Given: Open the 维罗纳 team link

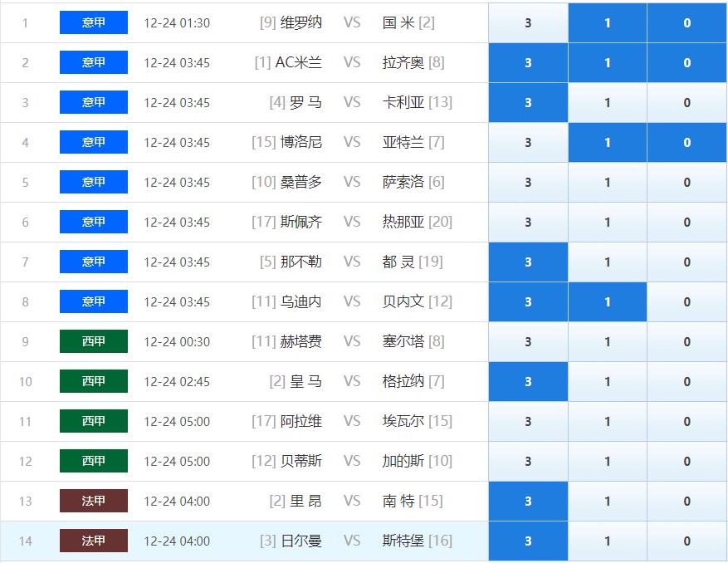Looking at the screenshot, I should pyautogui.click(x=300, y=22).
